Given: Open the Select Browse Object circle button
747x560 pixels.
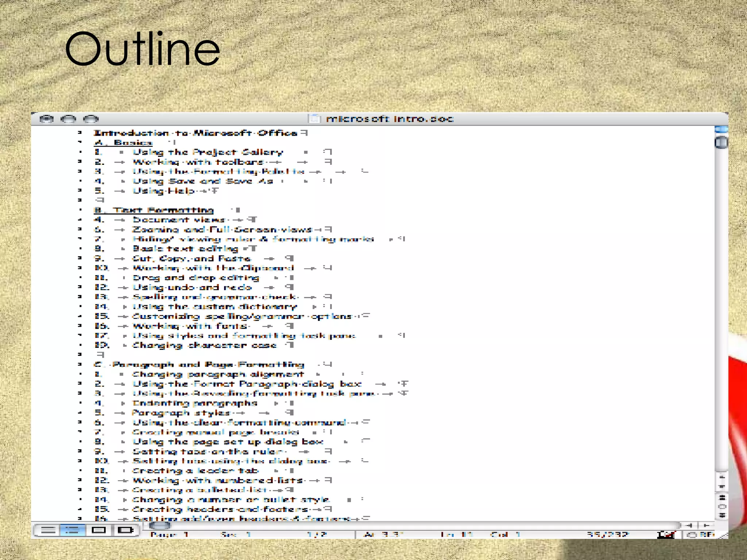Looking at the screenshot, I should point(721,506).
